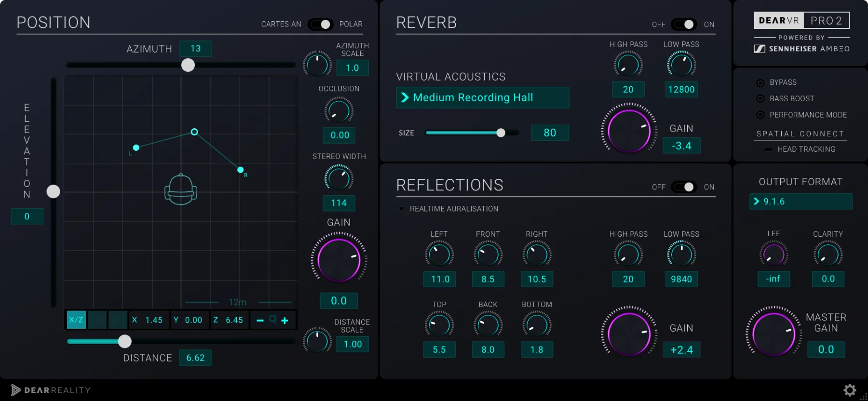Enable the Bypass option

pyautogui.click(x=760, y=83)
